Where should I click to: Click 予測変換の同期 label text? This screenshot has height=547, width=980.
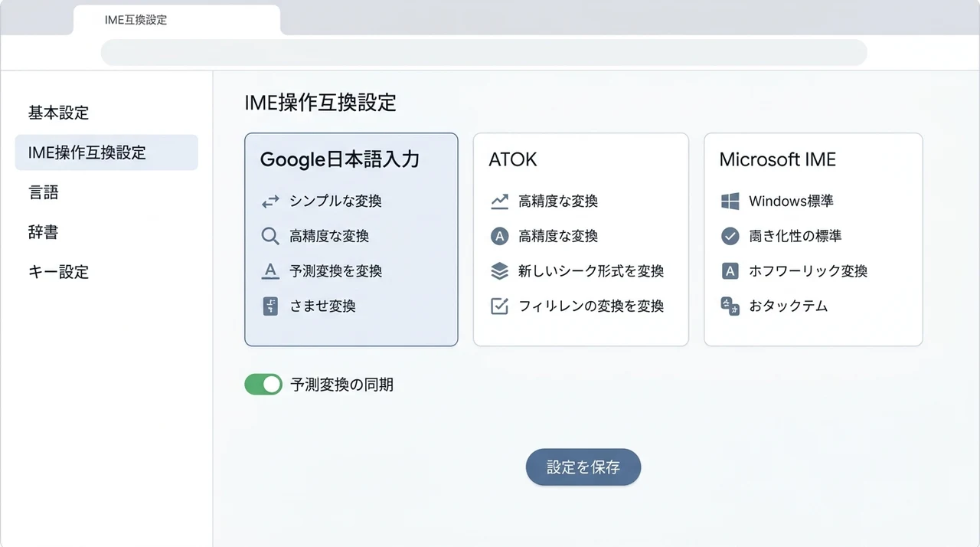(342, 385)
